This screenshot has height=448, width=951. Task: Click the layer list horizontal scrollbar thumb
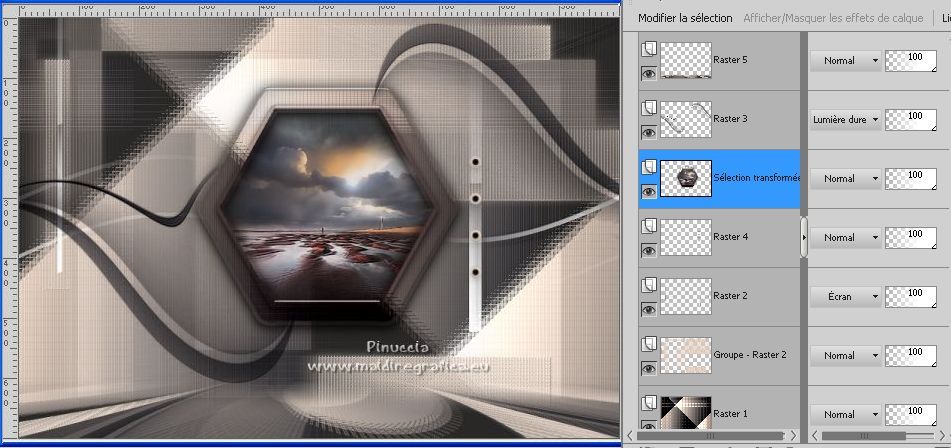[710, 435]
